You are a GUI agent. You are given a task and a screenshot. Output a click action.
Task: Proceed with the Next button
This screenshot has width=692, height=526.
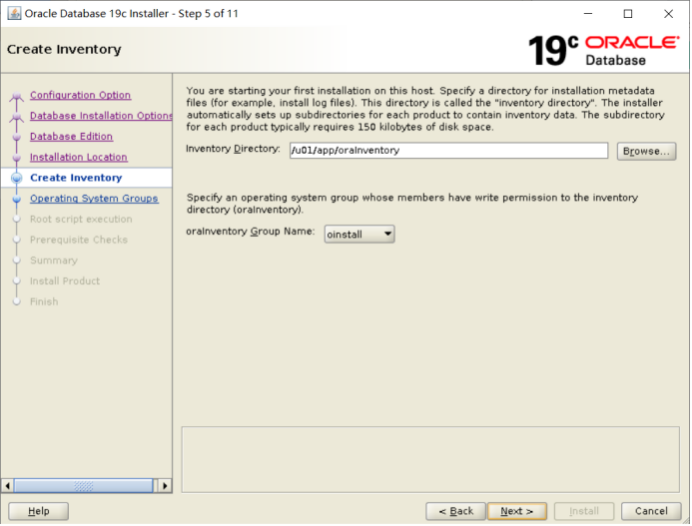[x=517, y=511]
